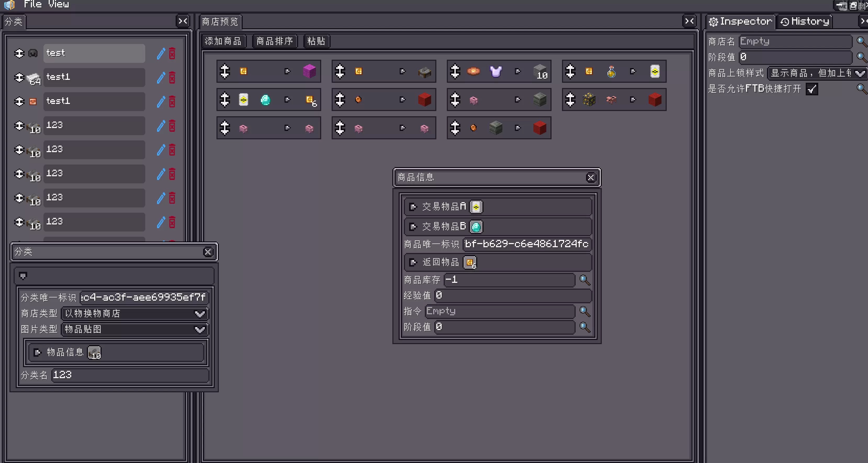Toggle the 是否允许FTB快捷打开 checkbox
Image resolution: width=868 pixels, height=463 pixels.
[x=812, y=89]
